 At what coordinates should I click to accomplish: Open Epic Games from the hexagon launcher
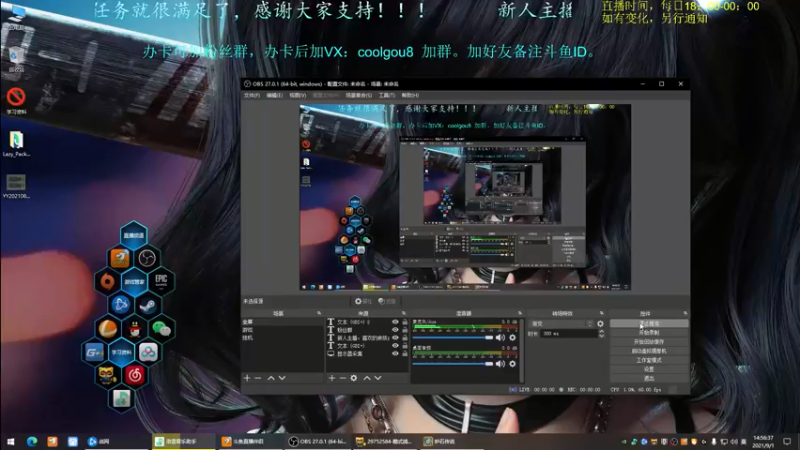tap(161, 281)
